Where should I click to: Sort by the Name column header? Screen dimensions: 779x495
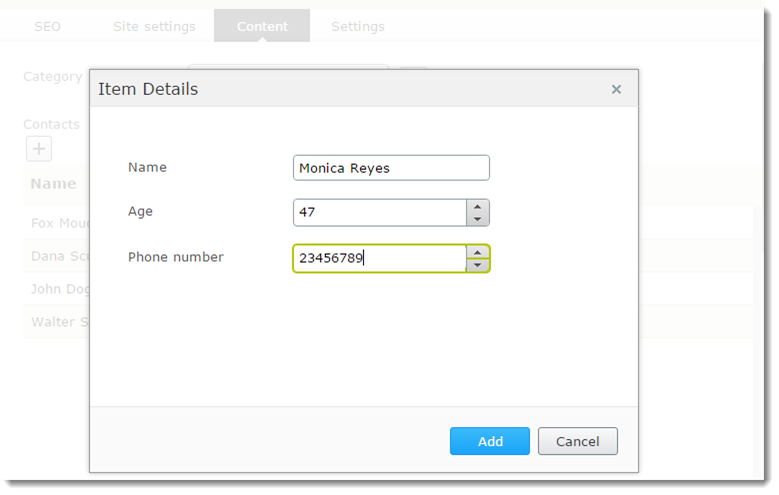(x=54, y=184)
